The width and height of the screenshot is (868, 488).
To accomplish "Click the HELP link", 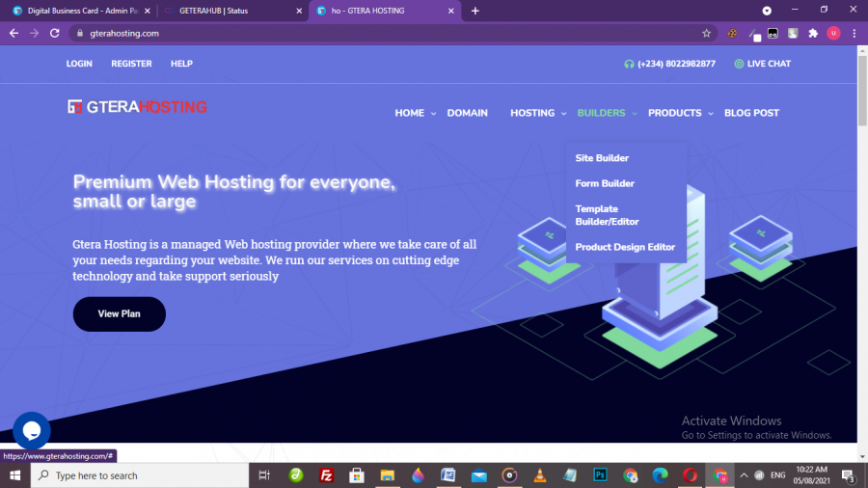I will click(x=181, y=64).
